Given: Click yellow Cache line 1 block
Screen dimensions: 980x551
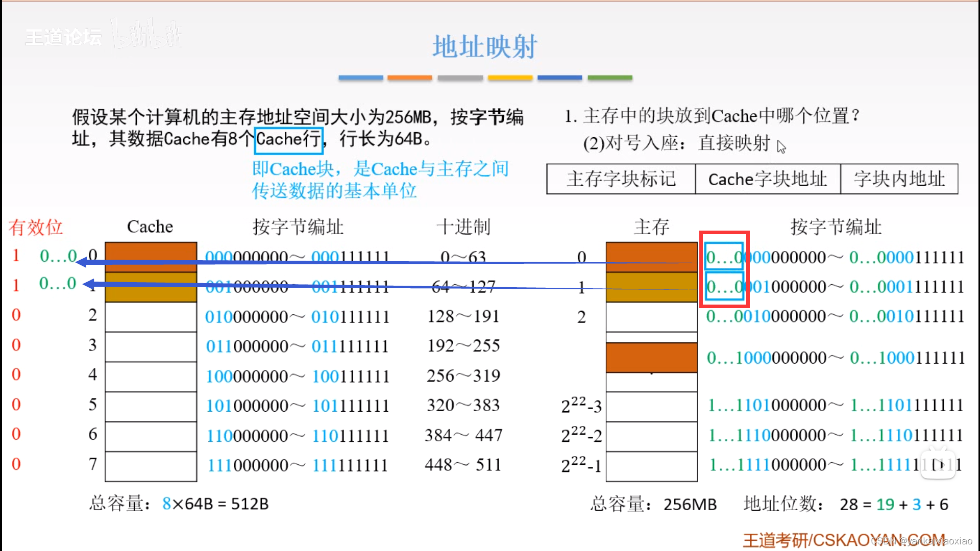Looking at the screenshot, I should tap(151, 287).
